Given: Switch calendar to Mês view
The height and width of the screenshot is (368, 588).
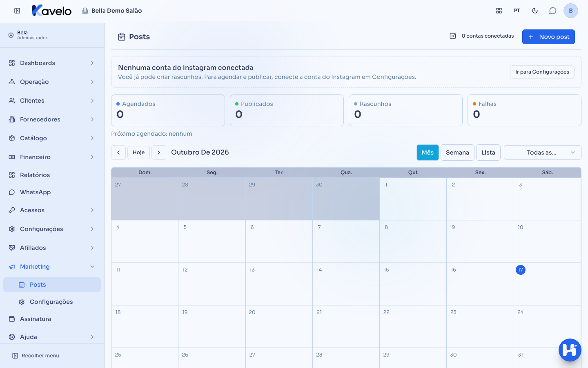Looking at the screenshot, I should [x=428, y=153].
